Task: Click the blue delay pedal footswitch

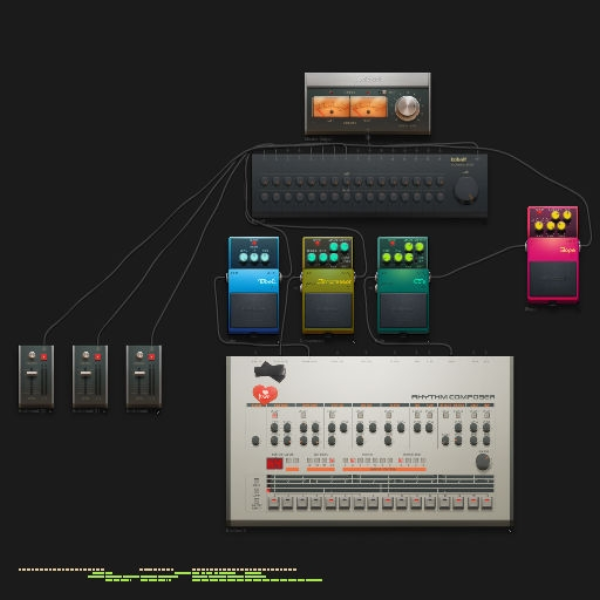Action: pyautogui.click(x=254, y=310)
